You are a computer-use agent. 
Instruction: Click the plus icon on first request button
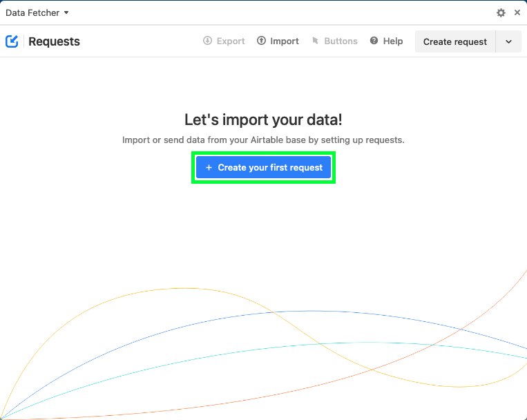209,167
